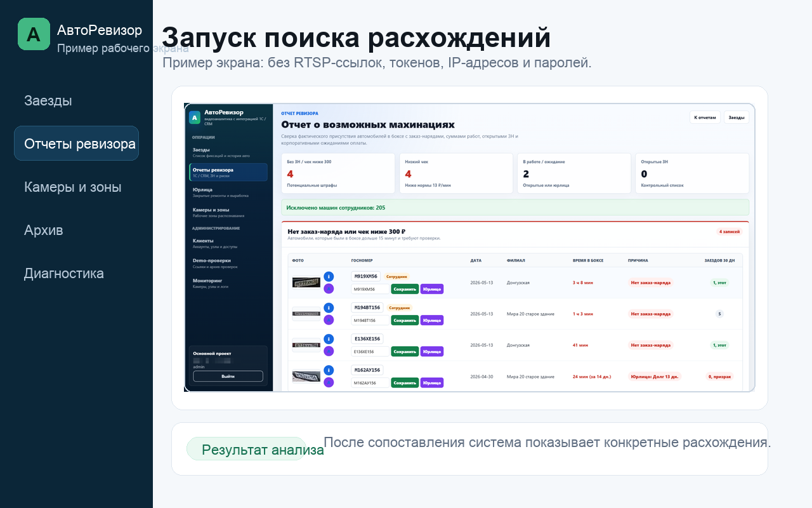Click the Низкий чек summary card

(456, 173)
